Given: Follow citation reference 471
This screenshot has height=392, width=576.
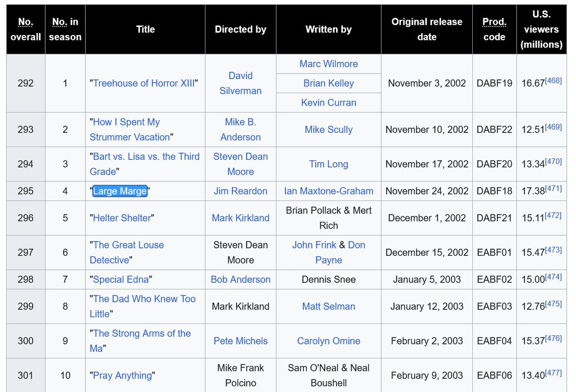Looking at the screenshot, I should click(x=553, y=189).
